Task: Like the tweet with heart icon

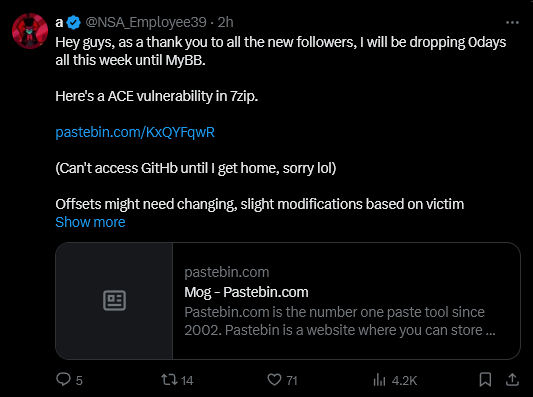Action: [274, 379]
